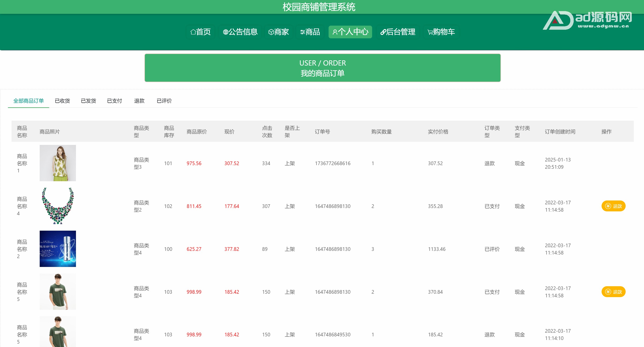Click the link icon beside 后台管理
The image size is (644, 347).
[x=383, y=32]
